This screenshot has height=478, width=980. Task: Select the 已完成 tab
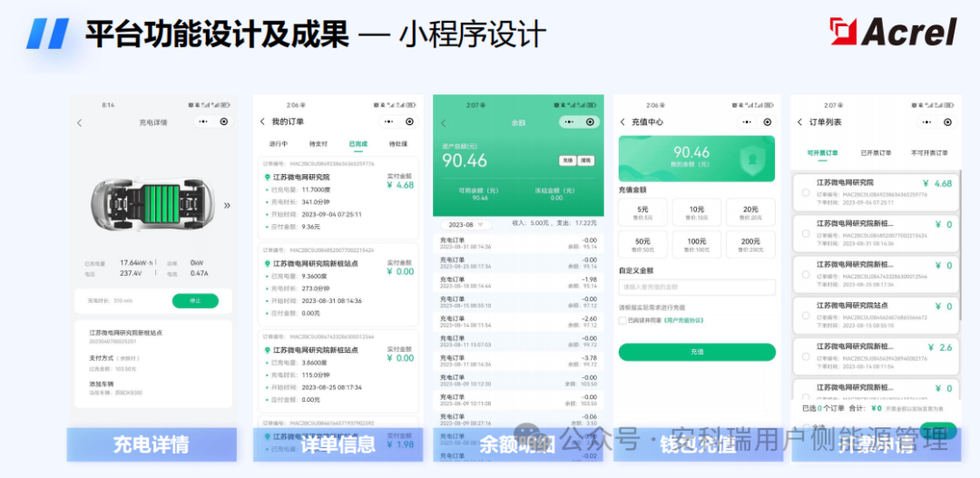pos(358,143)
